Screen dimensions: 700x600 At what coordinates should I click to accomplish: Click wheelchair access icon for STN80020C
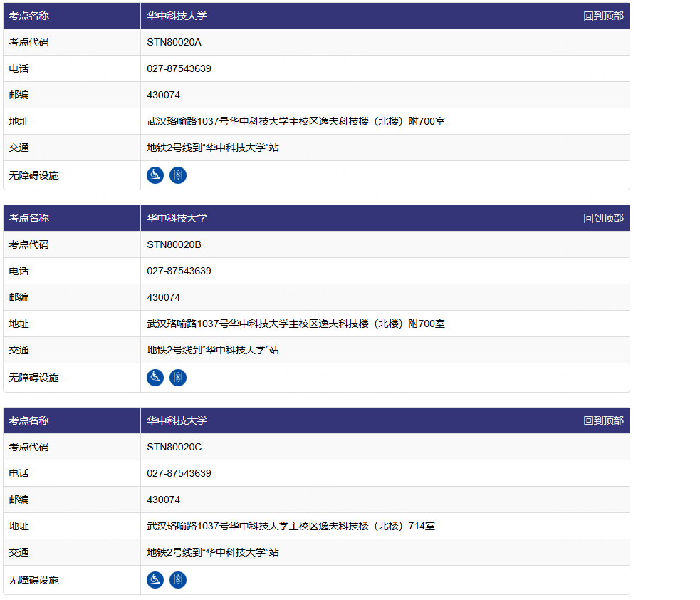[x=155, y=580]
